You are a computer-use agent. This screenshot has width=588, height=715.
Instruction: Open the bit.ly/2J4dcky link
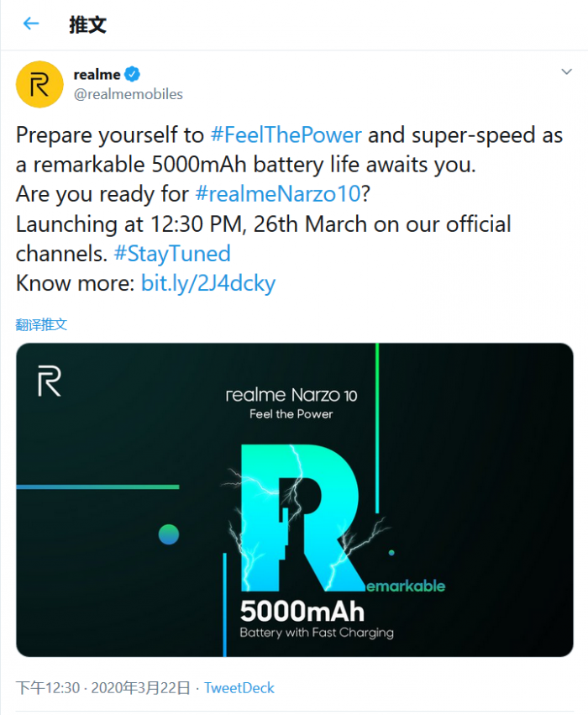click(x=207, y=283)
